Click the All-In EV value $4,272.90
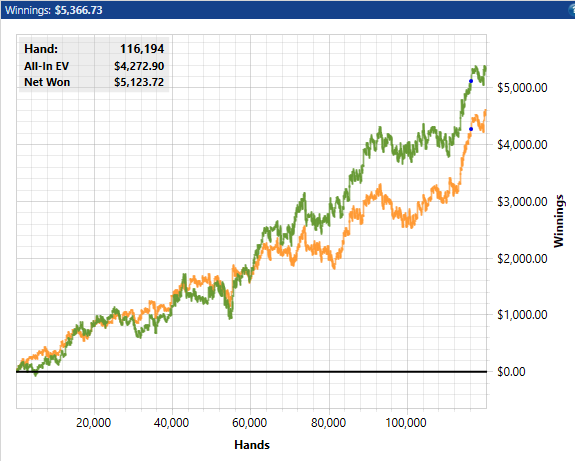Screen dimensions: 575x461 (x=139, y=66)
